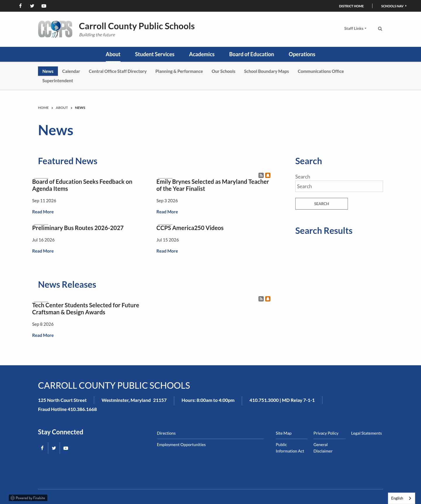Open Communications Office page

point(321,71)
